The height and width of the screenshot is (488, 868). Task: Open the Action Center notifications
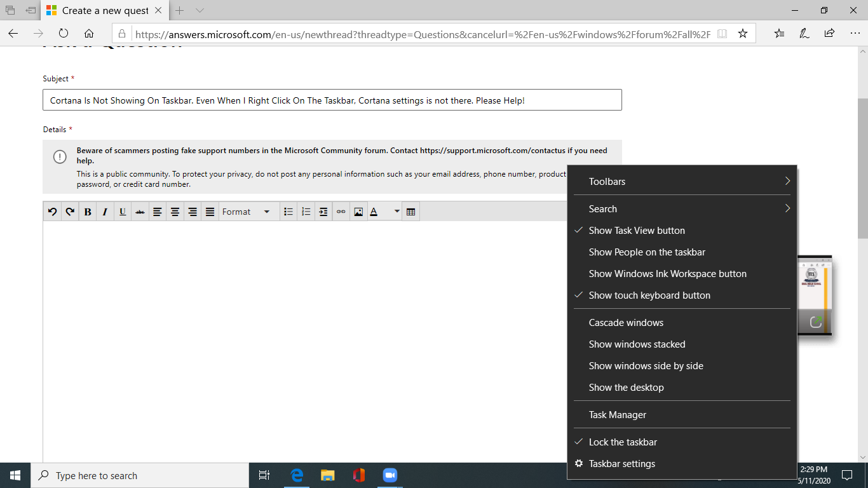coord(846,475)
